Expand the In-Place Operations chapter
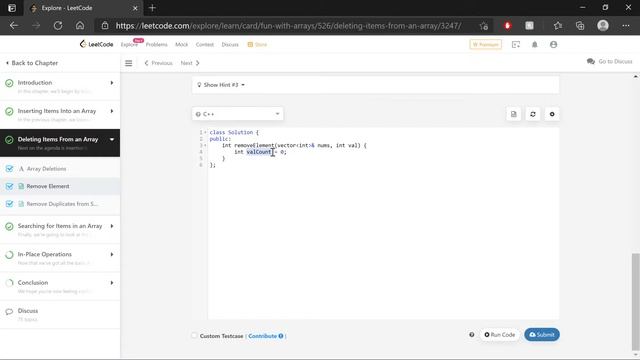The image size is (640, 360). coord(112,254)
